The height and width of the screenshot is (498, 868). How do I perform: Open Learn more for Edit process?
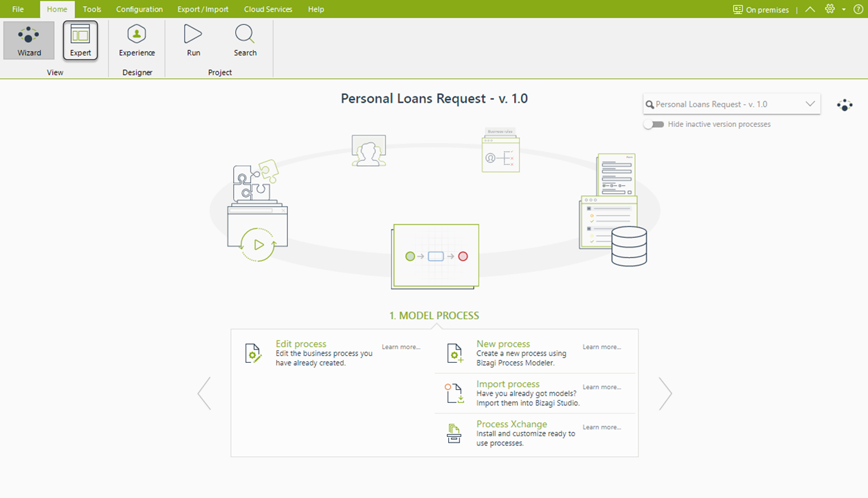pos(401,347)
